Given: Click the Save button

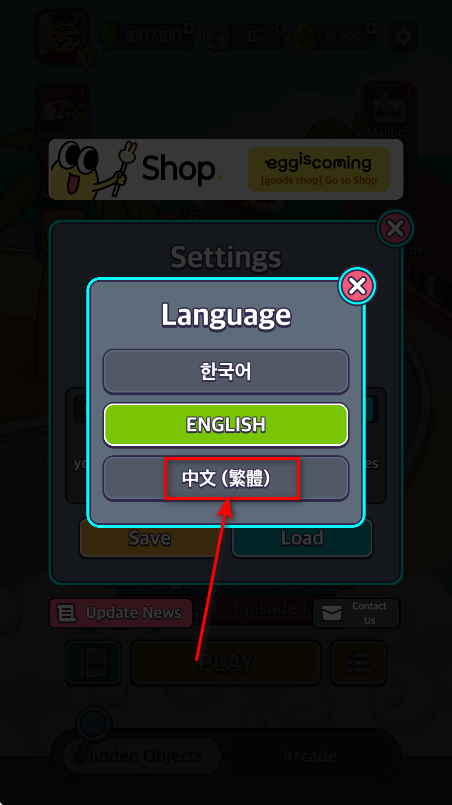Looking at the screenshot, I should tap(149, 538).
